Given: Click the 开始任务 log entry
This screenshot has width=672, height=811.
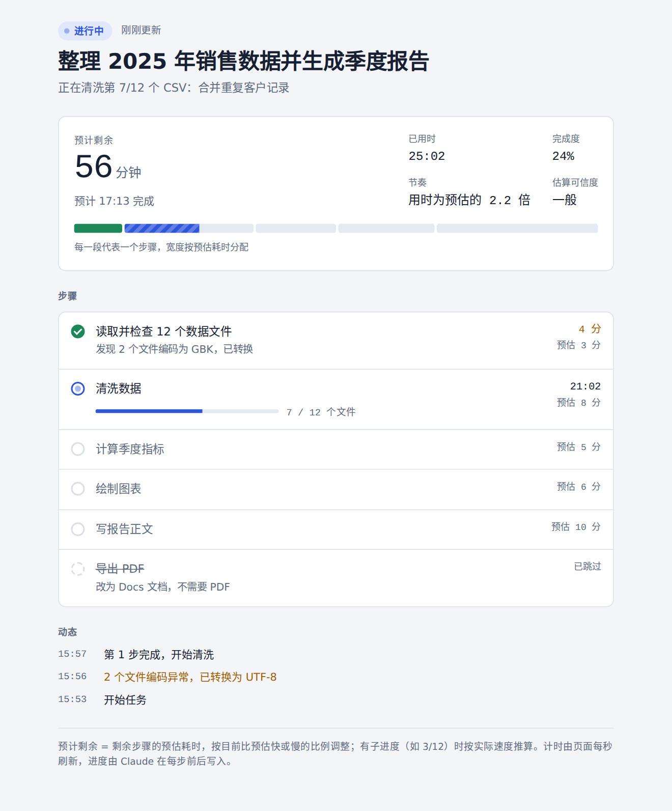Looking at the screenshot, I should (125, 700).
